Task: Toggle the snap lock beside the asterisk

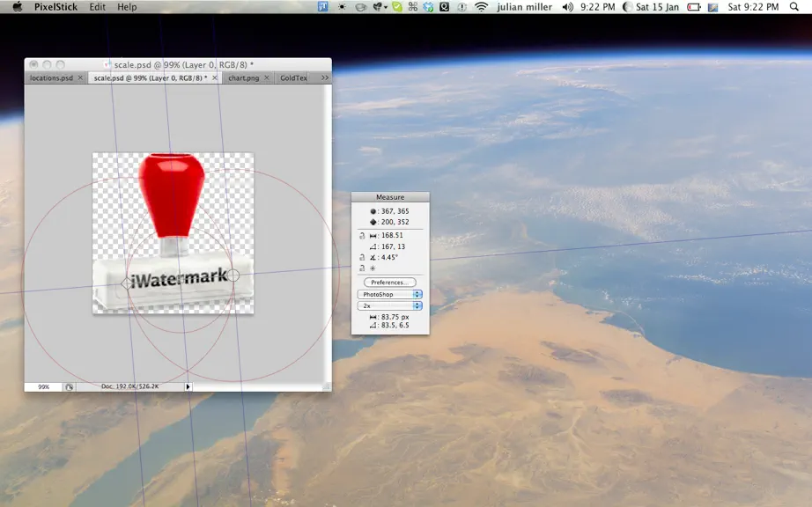Action: pos(362,268)
